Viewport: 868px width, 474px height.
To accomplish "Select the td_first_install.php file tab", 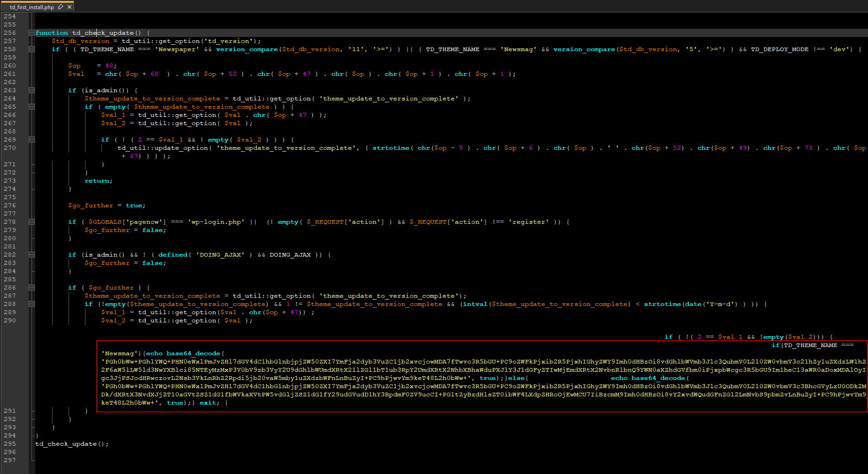I will (x=32, y=7).
